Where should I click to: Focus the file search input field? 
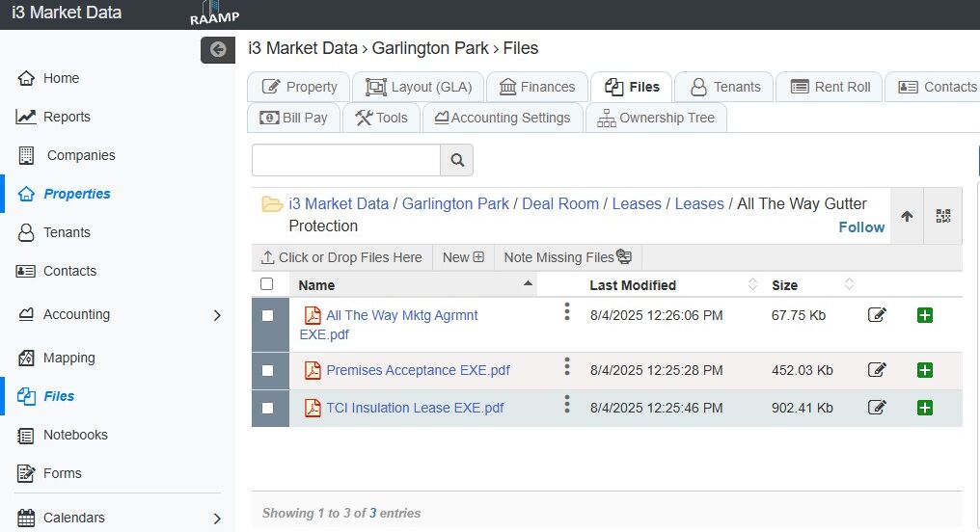pos(346,160)
